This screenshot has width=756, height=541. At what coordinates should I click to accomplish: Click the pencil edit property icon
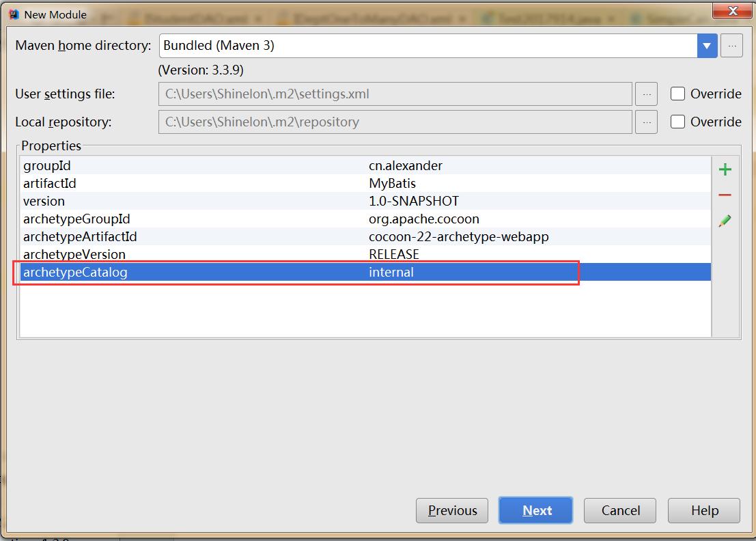point(725,221)
